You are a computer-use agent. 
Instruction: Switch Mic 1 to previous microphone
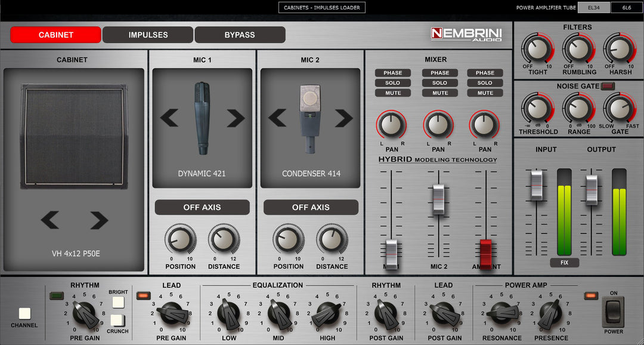pos(169,118)
